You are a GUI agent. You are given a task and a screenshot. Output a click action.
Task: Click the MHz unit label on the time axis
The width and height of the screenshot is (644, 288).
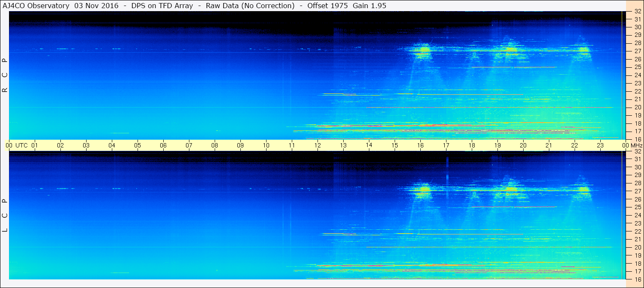point(637,145)
